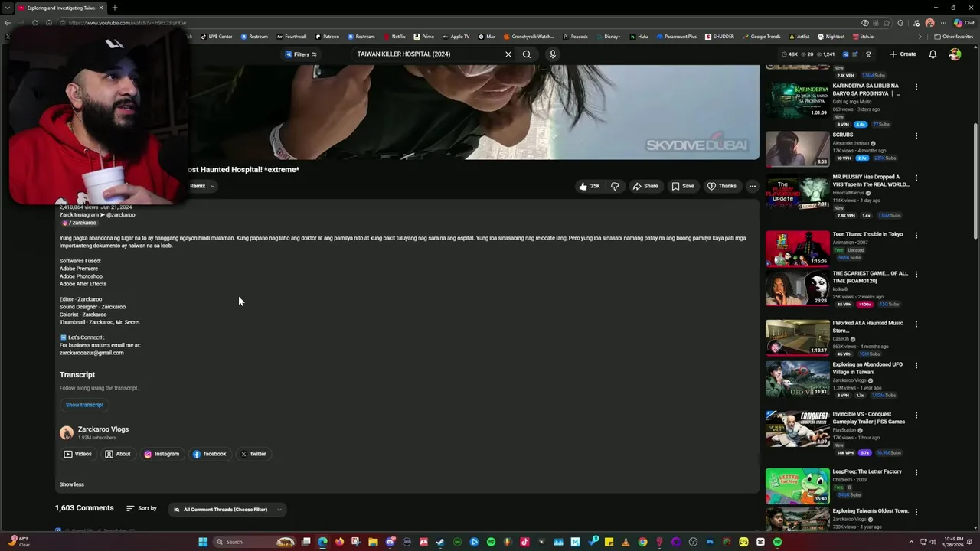Dislike the video
980x551 pixels.
614,186
